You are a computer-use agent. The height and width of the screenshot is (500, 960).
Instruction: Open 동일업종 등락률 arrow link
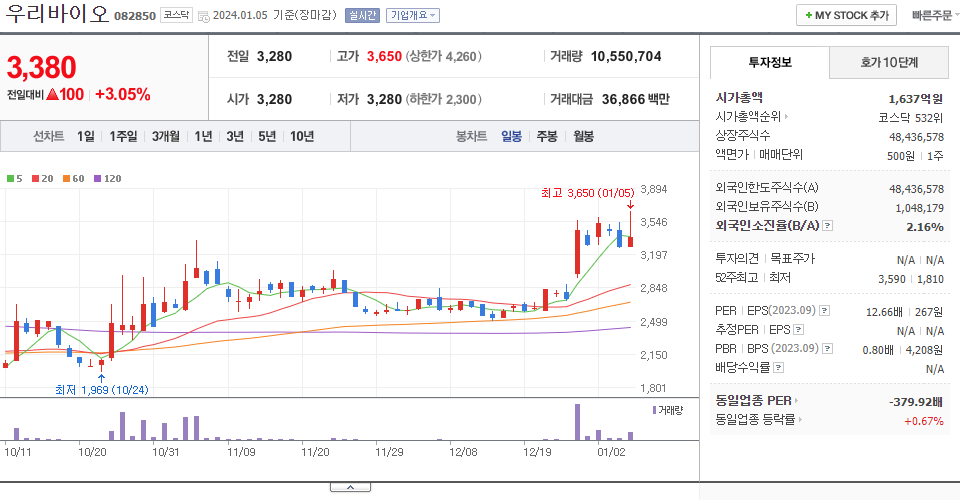(800, 420)
